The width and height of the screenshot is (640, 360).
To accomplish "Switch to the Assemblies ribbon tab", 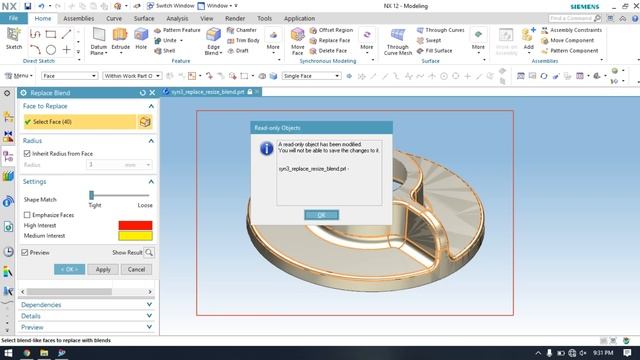I will pyautogui.click(x=78, y=19).
